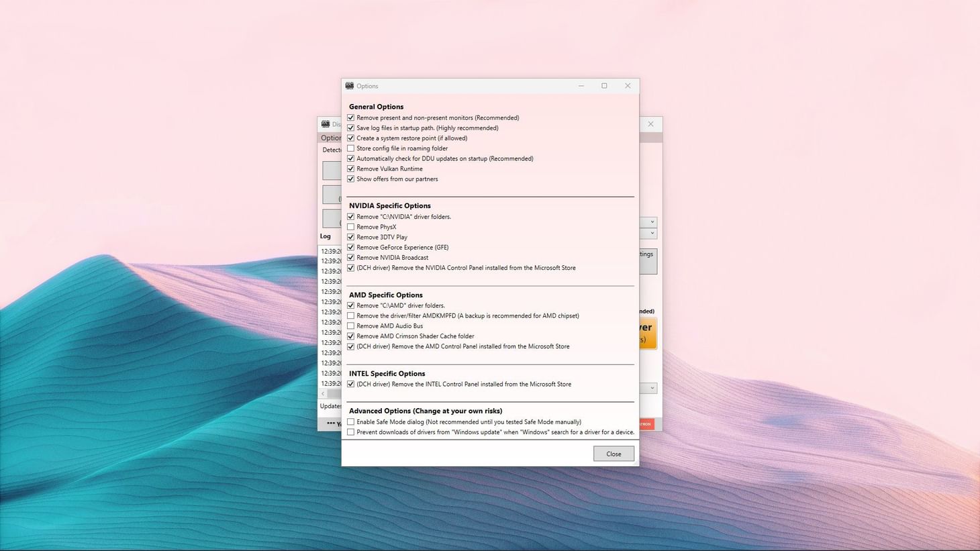
Task: Uncheck 'Remove AMD Crimson Shader Cache folder'
Action: (351, 336)
